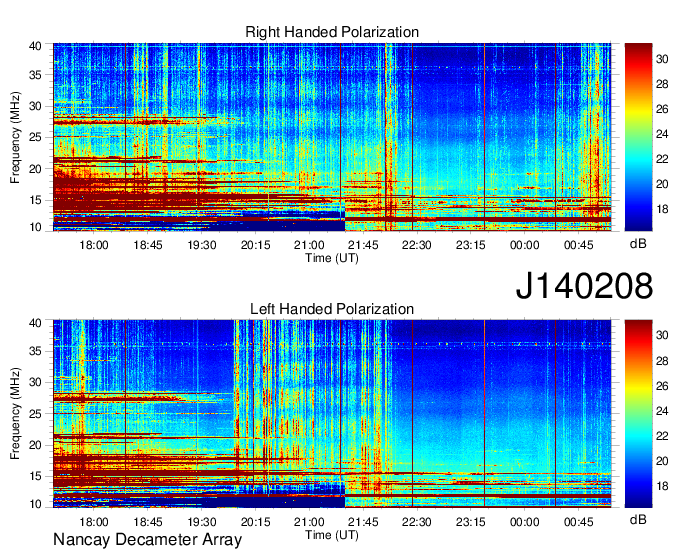Click the 20 dB mark on Left Handed colorbar
This screenshot has width=680, height=552.
point(662,461)
